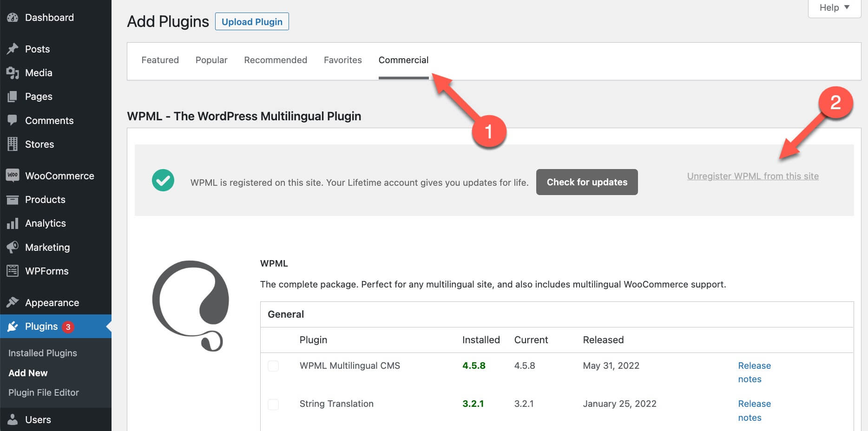Click the Products box icon

[13, 200]
